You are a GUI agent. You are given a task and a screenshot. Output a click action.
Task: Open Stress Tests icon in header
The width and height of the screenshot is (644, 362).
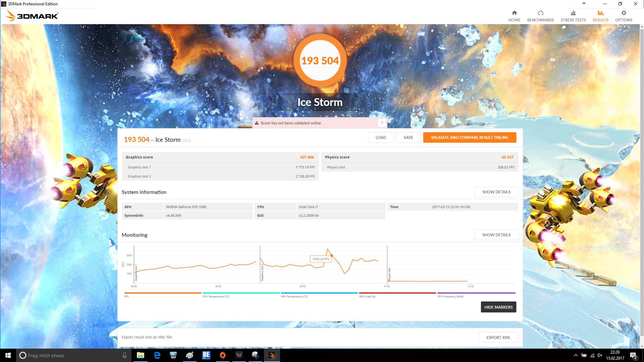click(x=573, y=13)
